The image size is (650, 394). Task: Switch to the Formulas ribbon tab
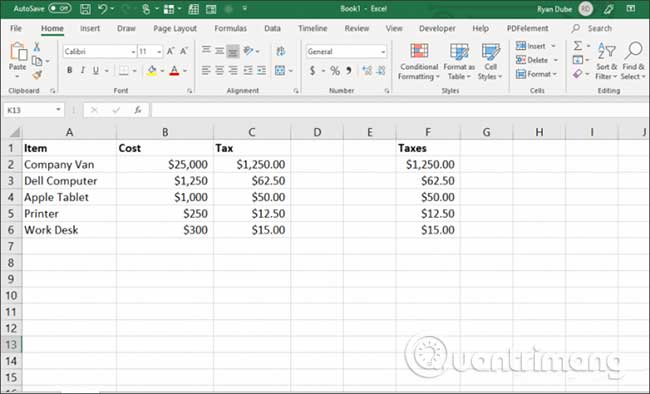pos(230,28)
